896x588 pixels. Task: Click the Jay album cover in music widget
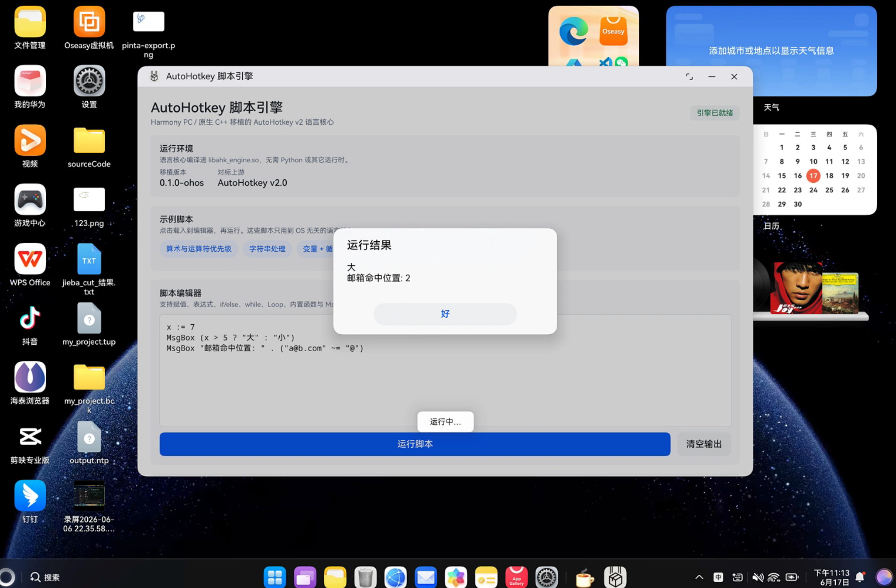point(796,288)
